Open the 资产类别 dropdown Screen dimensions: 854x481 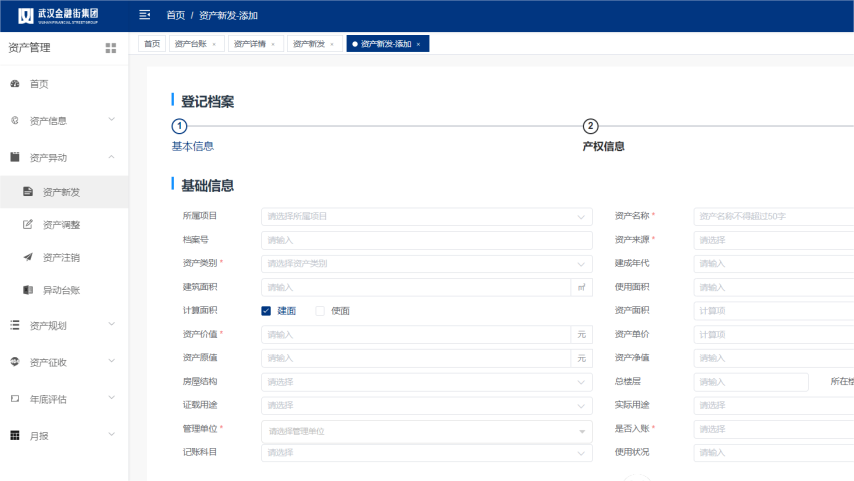pos(426,264)
